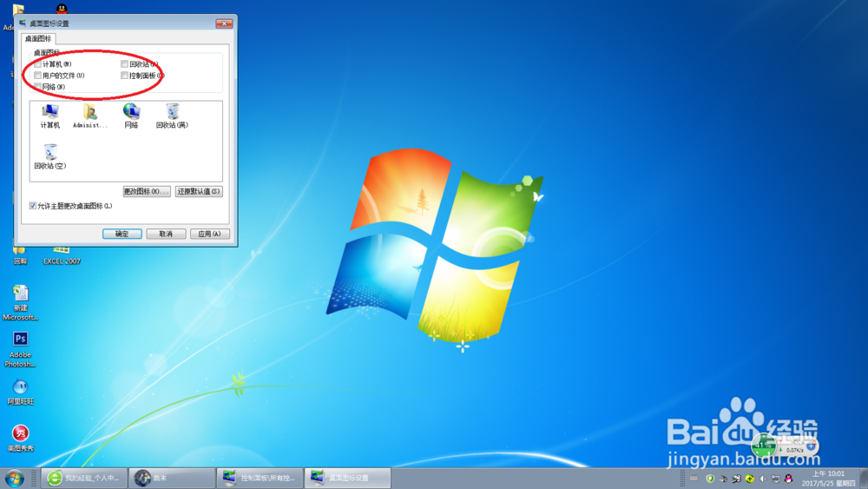
Task: Click the keyboard input icon in system tray
Action: (694, 479)
